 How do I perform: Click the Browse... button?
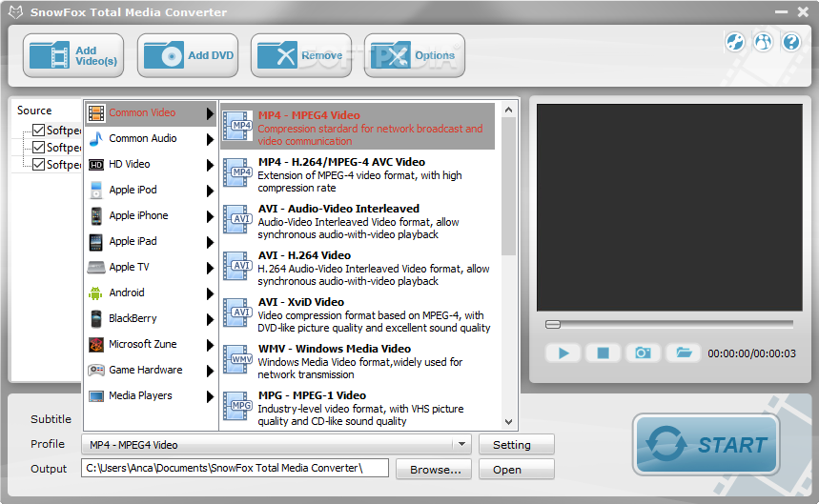click(434, 469)
